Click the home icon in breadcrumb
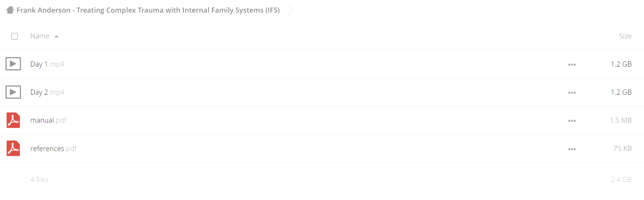644x200 pixels. coord(10,10)
